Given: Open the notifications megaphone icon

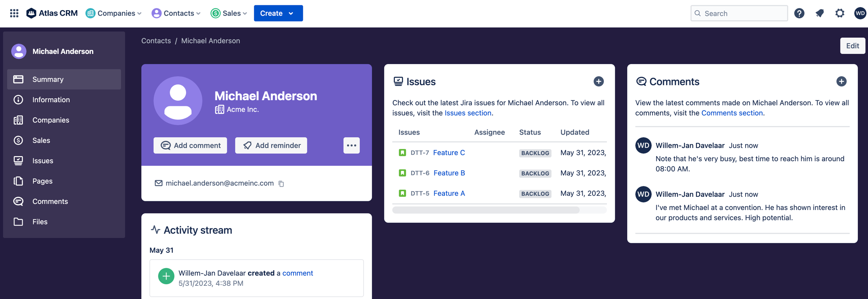Looking at the screenshot, I should pos(819,13).
